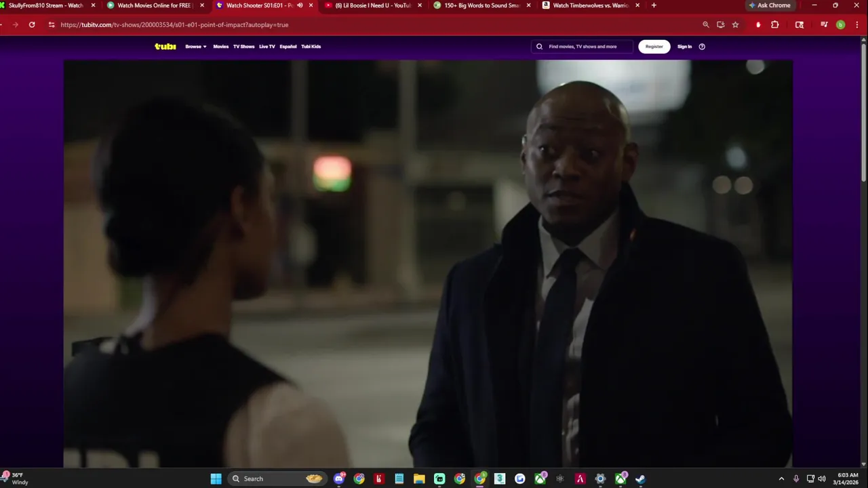Close the 150+ Big Words tab

(528, 5)
